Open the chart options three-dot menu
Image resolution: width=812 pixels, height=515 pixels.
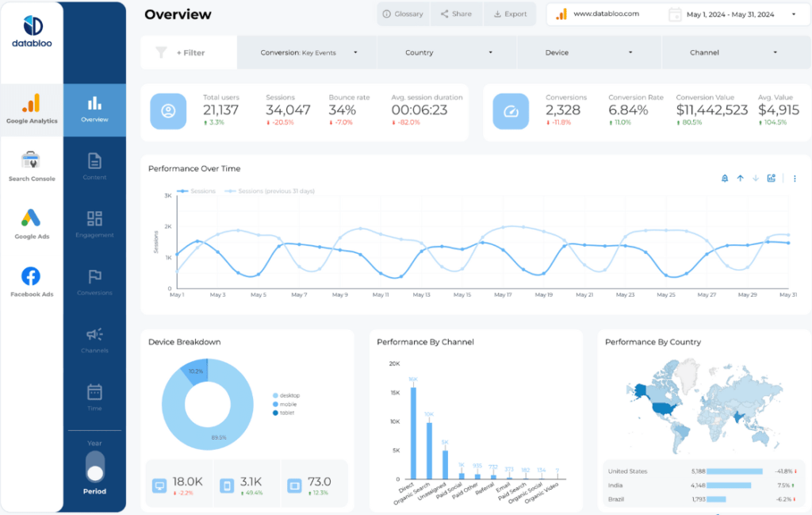795,178
